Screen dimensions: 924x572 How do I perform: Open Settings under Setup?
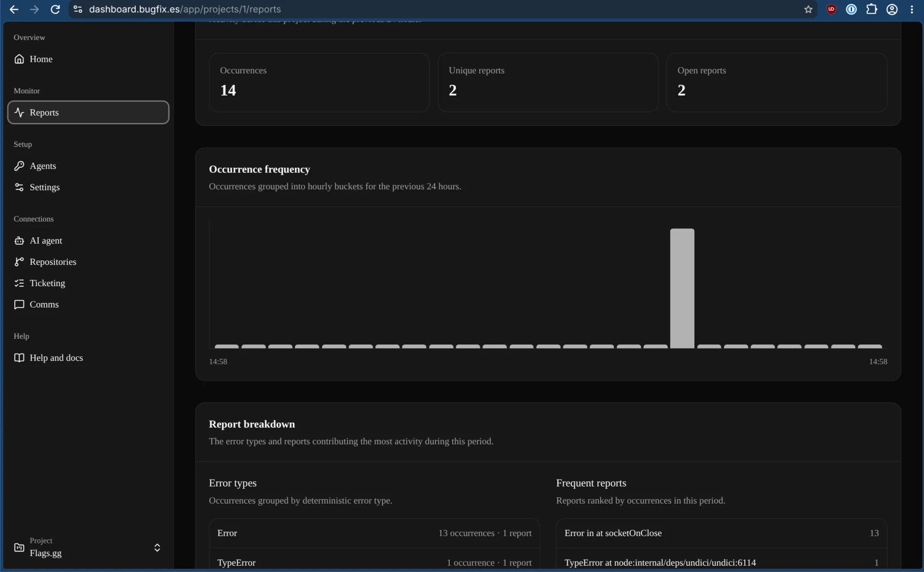[x=88, y=187]
